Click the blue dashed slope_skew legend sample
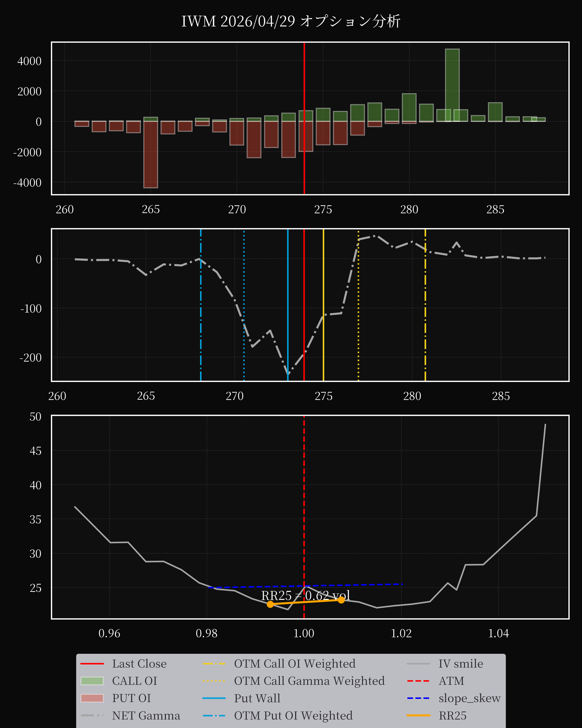 418,698
